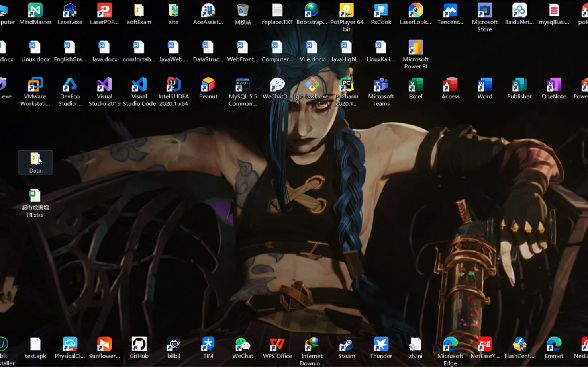Select the site folder icon
The image size is (588, 367).
tap(174, 14)
